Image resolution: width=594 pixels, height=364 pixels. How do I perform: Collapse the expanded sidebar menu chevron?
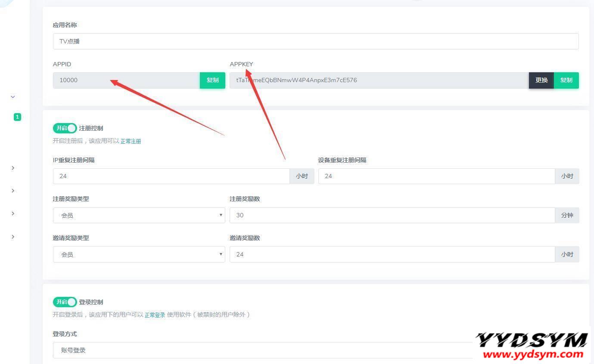(x=13, y=97)
